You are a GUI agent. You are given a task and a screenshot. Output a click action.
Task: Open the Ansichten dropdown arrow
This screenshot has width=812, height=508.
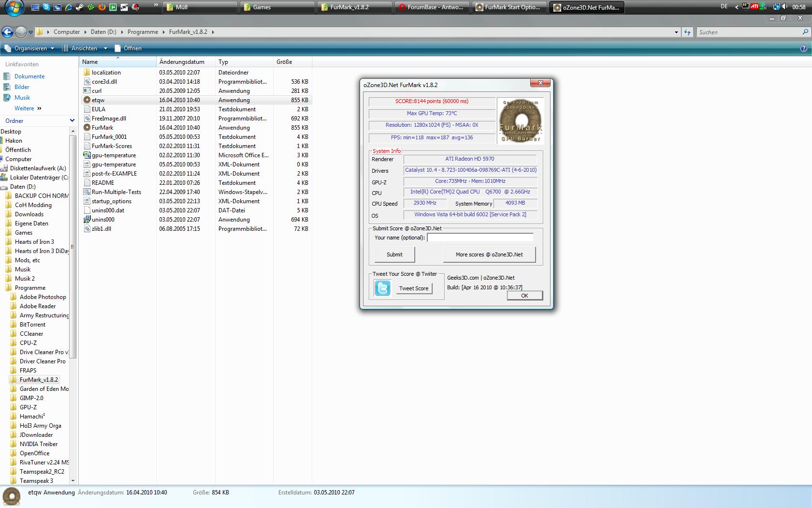pos(106,48)
